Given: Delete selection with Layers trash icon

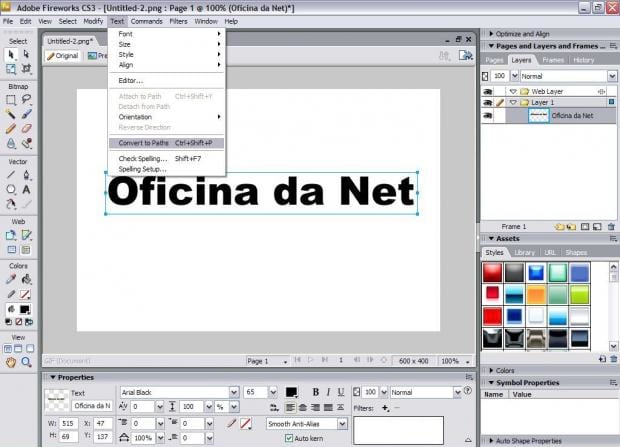Looking at the screenshot, I should (611, 227).
